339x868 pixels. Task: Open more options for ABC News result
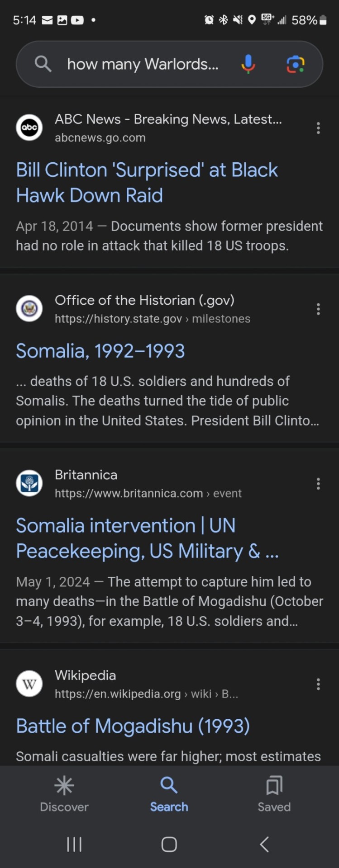pyautogui.click(x=318, y=128)
